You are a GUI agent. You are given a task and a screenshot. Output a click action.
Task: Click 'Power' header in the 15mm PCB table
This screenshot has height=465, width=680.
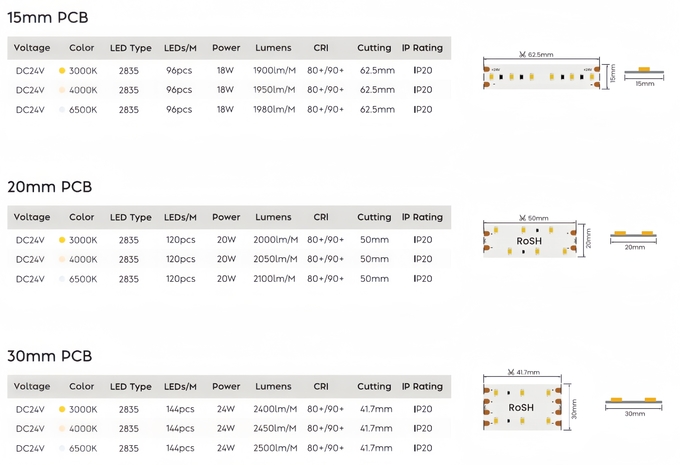[226, 48]
